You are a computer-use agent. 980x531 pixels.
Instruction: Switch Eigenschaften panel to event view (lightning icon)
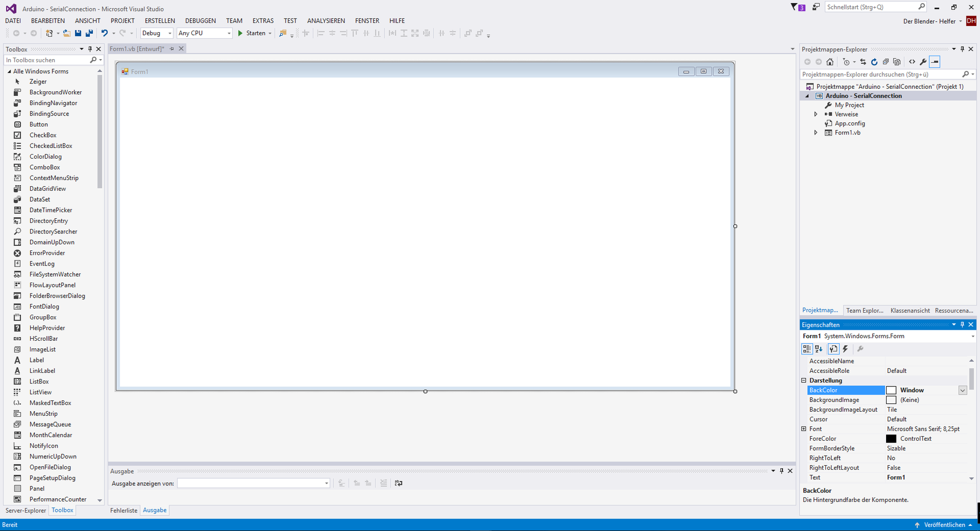coord(845,349)
